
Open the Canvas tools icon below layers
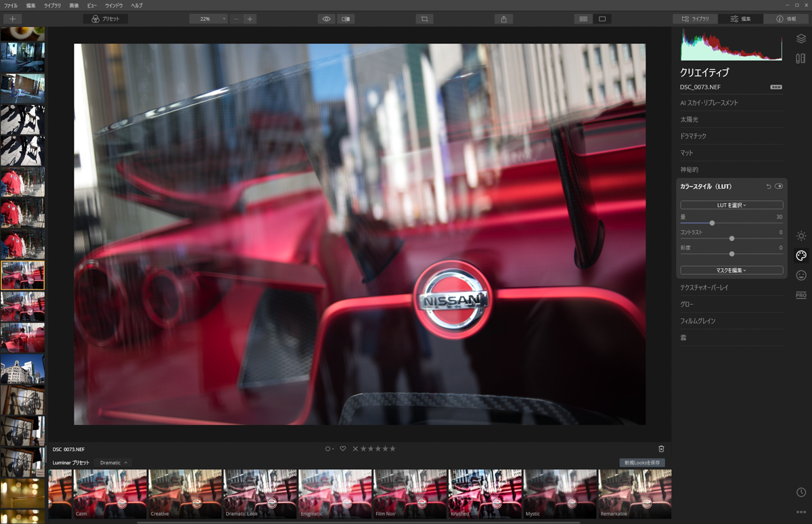pyautogui.click(x=801, y=59)
